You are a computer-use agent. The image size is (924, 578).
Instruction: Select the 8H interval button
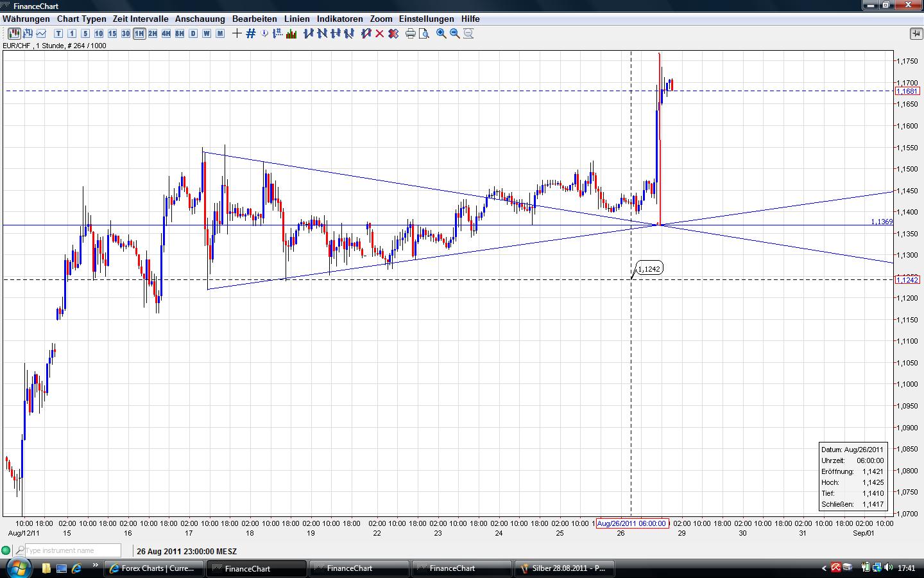tap(180, 33)
